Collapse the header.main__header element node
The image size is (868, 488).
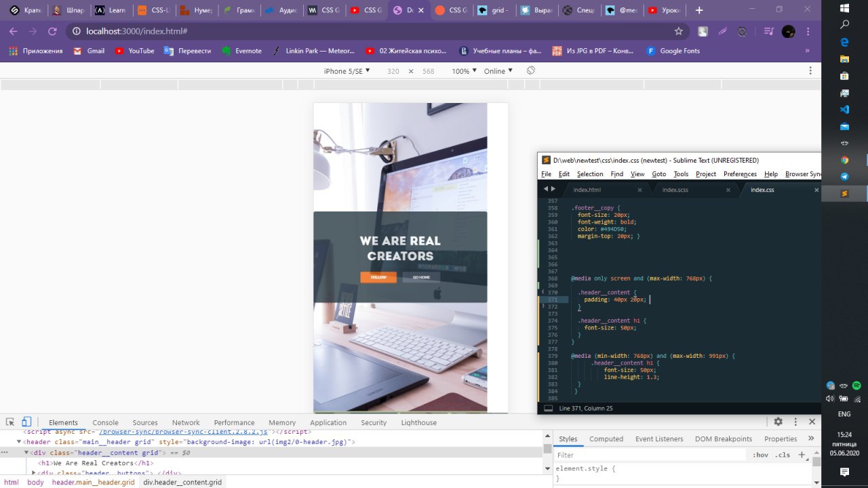click(x=19, y=442)
